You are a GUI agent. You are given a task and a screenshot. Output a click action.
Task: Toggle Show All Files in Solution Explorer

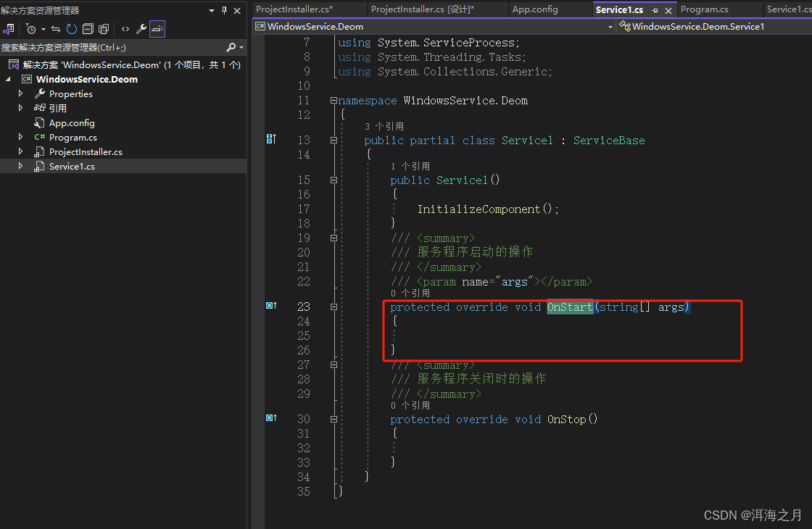click(x=104, y=29)
